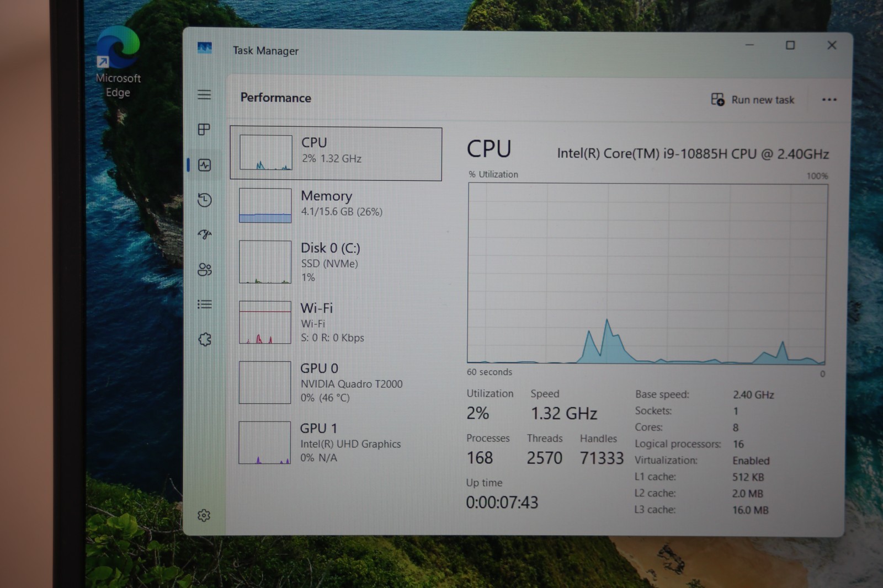This screenshot has width=883, height=588.
Task: Click the Performance page heading
Action: coord(276,98)
